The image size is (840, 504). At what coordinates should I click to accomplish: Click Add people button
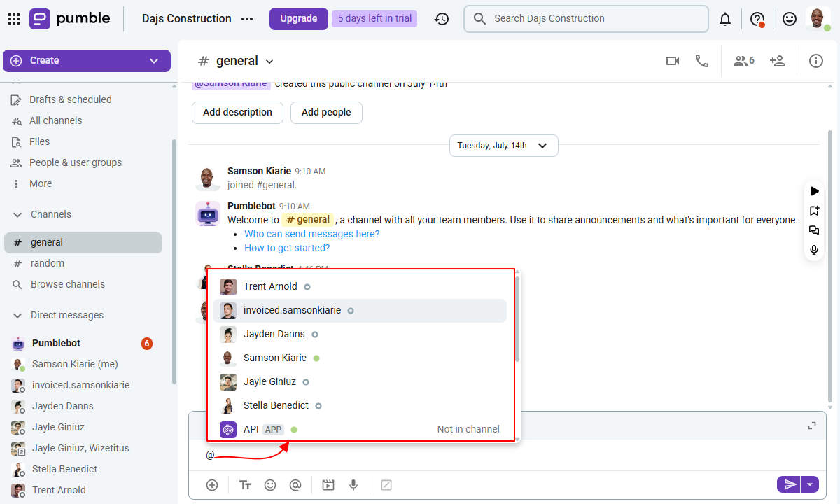pyautogui.click(x=326, y=112)
